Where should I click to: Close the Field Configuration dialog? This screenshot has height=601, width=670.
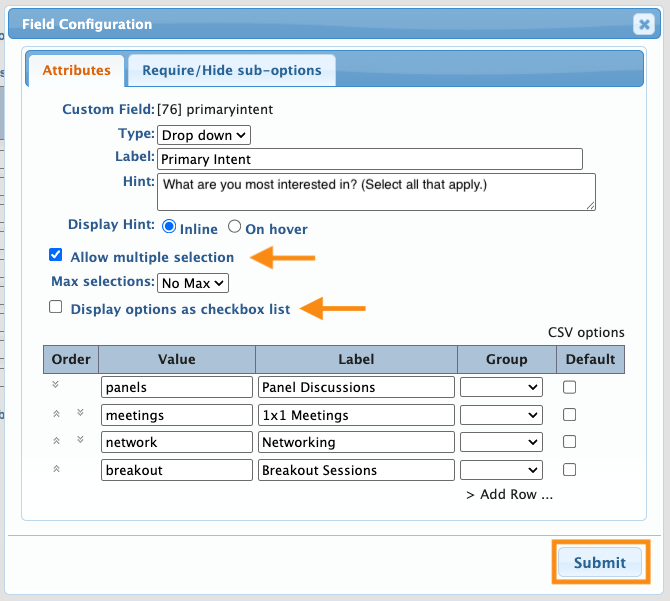coord(644,24)
